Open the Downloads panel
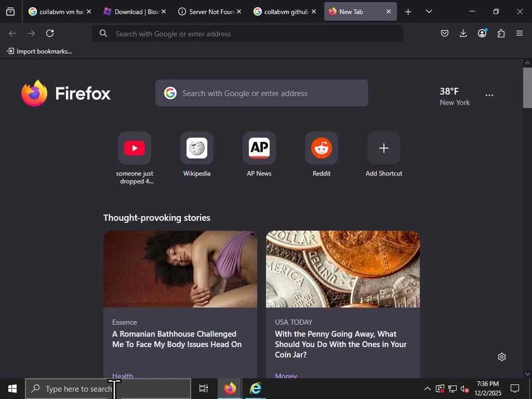The height and width of the screenshot is (399, 532). [x=463, y=33]
